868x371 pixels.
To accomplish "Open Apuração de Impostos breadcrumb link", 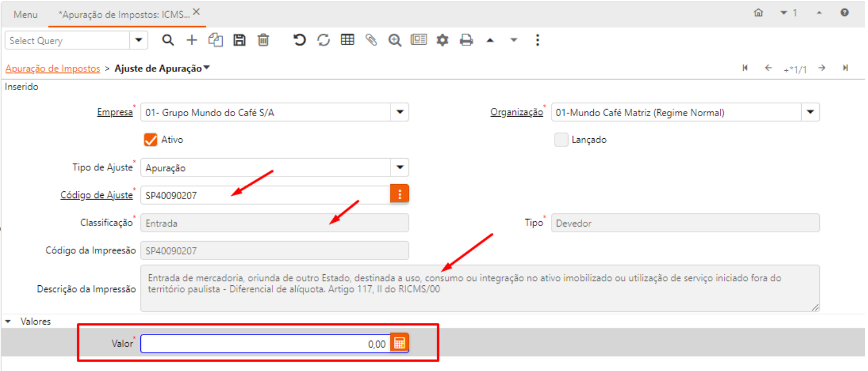I will (52, 68).
